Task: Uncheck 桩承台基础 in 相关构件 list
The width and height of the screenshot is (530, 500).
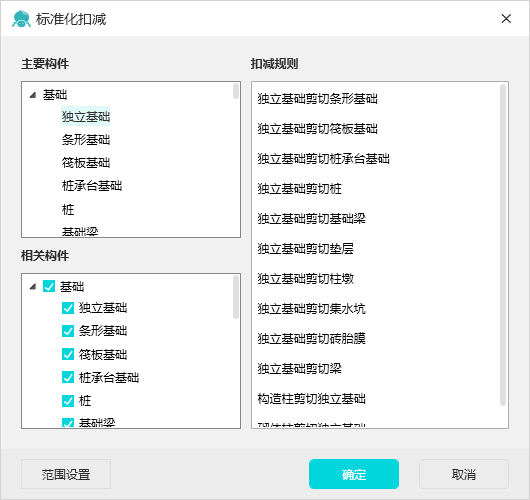Action: coord(68,377)
